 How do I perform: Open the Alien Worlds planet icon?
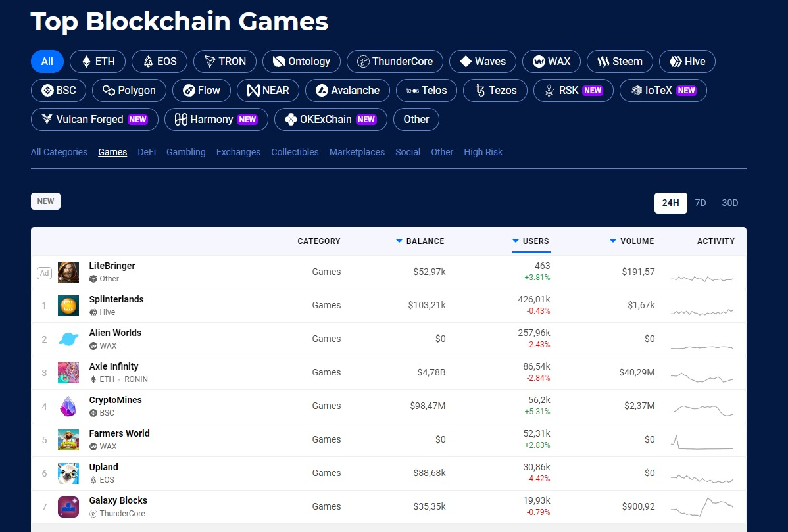coord(68,339)
